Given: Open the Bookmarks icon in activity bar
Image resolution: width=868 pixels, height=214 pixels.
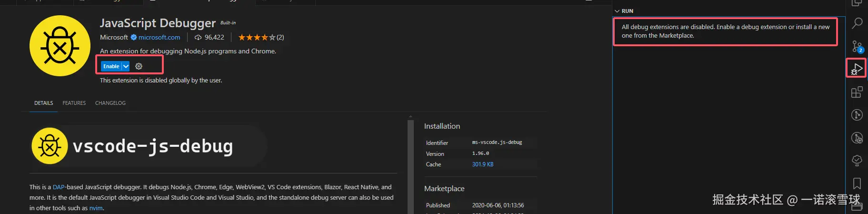Looking at the screenshot, I should [x=857, y=183].
